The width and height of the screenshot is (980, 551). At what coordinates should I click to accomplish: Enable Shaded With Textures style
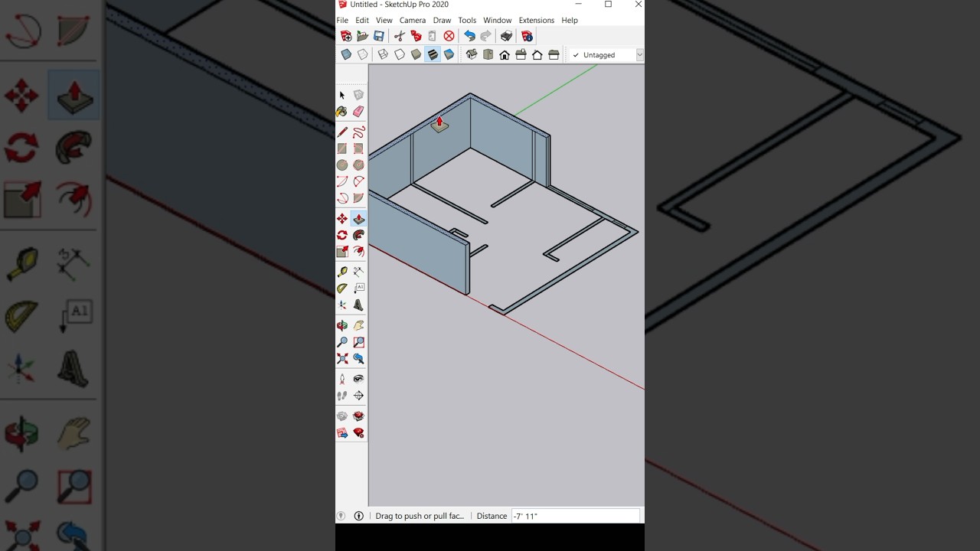point(433,54)
